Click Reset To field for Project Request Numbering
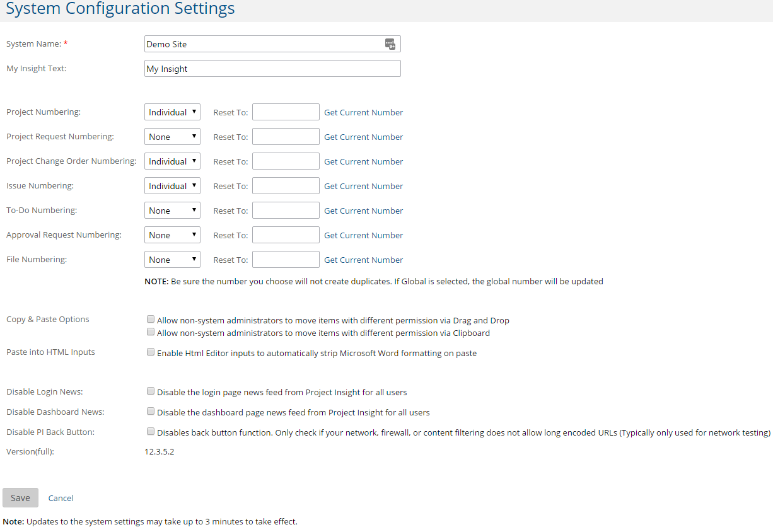 (x=286, y=137)
